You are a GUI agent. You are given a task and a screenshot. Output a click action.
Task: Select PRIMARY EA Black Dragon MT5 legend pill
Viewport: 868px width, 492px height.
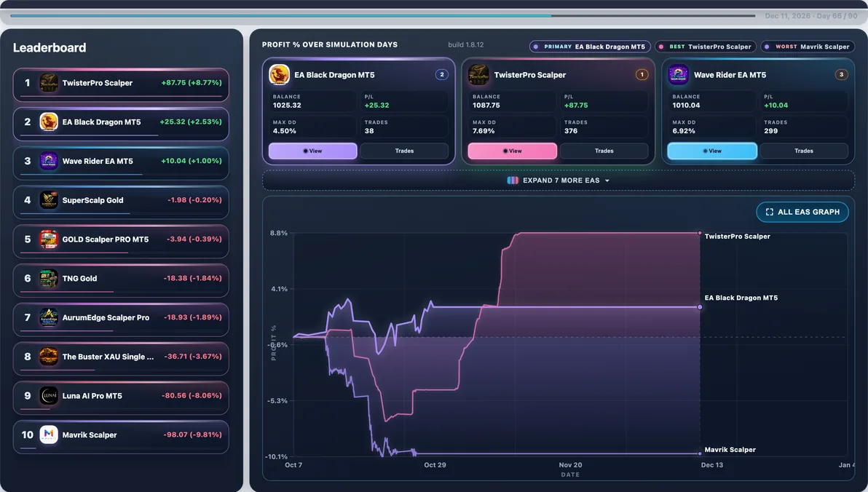(590, 47)
